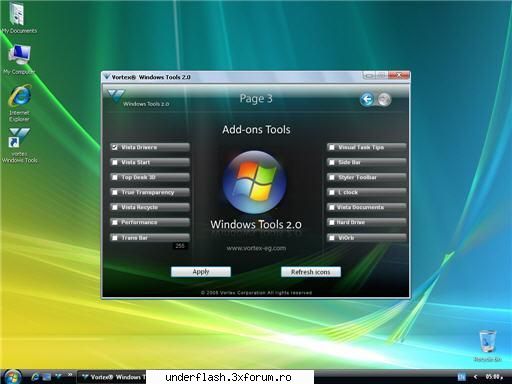Enable the Vista Start option

[x=115, y=162]
